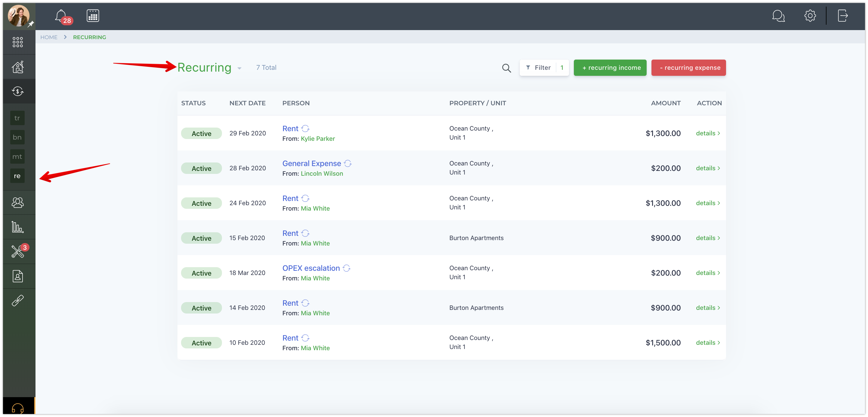
Task: Open the 'tr' transactions sidebar shortcut
Action: point(17,118)
